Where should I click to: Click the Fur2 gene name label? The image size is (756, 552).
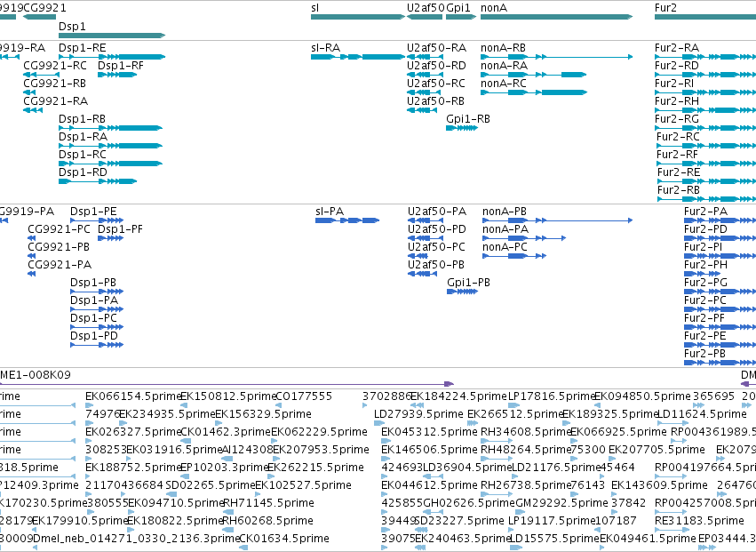pos(666,8)
